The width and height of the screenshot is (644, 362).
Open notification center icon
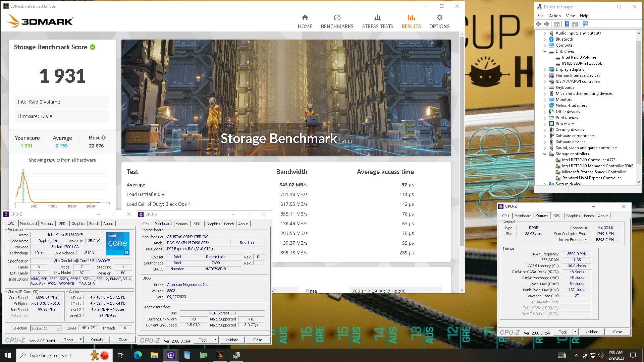[x=633, y=355]
